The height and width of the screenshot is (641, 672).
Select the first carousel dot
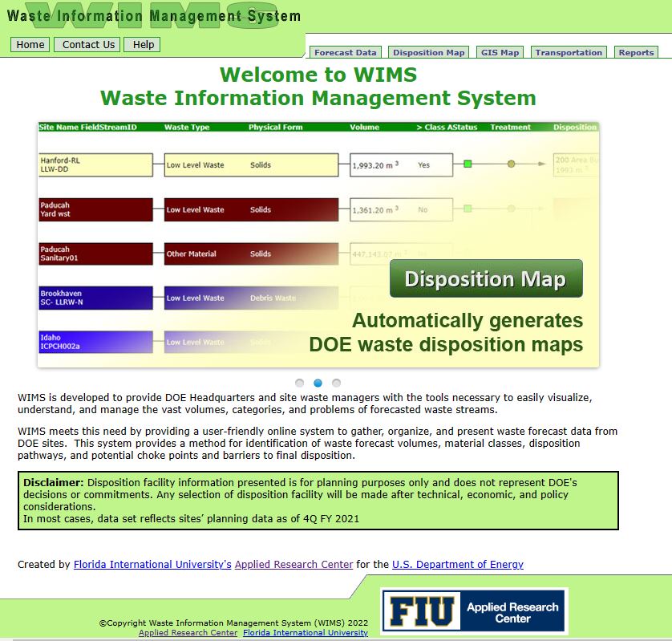pos(299,383)
